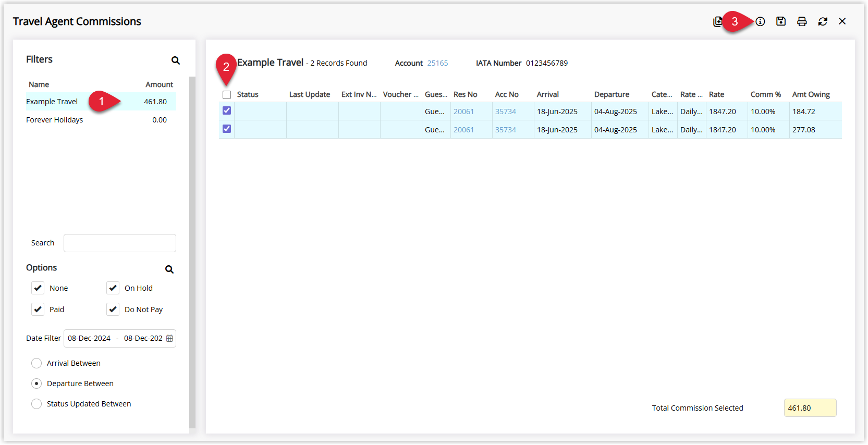The height and width of the screenshot is (445, 868).
Task: Open Res No 20061 in the 277.08 row
Action: (464, 130)
